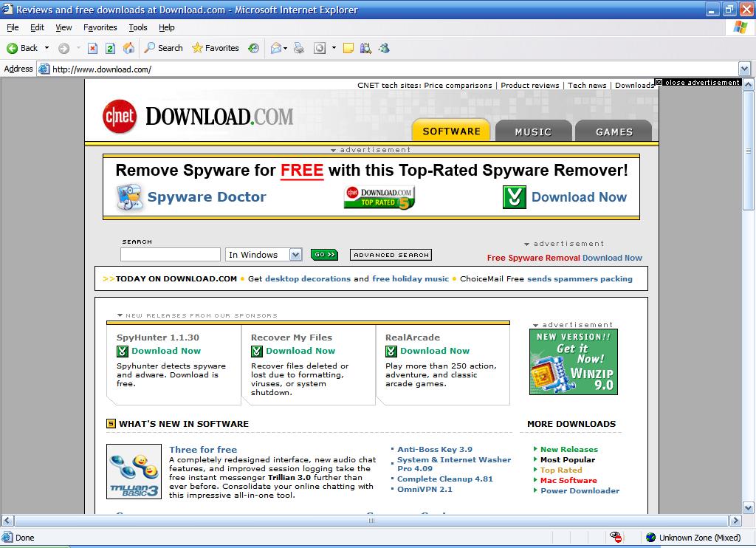The height and width of the screenshot is (548, 756).
Task: Click the IE page icon in the address bar
Action: coord(44,69)
